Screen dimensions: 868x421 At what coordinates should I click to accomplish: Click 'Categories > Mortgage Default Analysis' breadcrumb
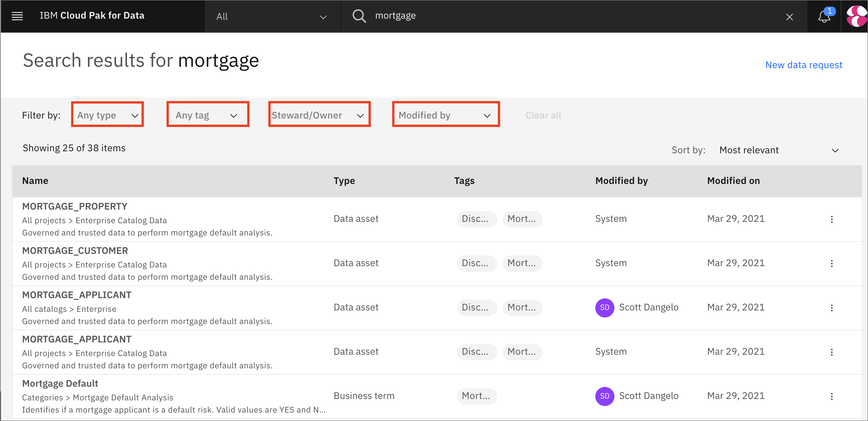[x=97, y=397]
